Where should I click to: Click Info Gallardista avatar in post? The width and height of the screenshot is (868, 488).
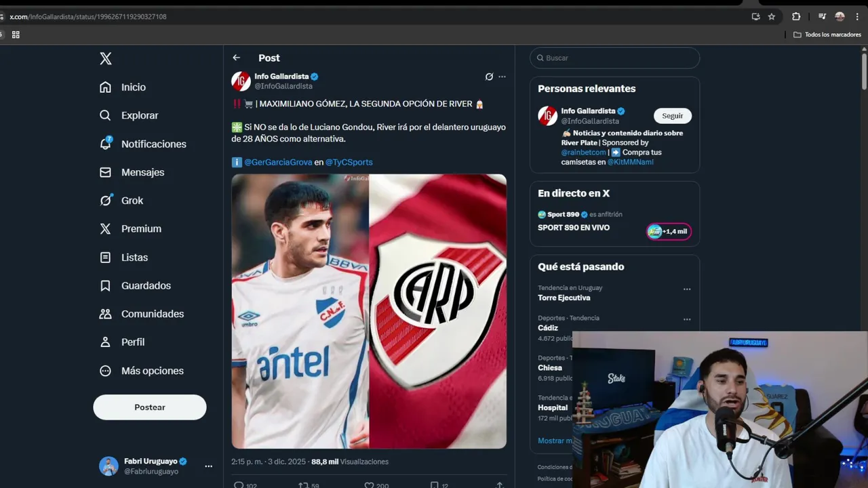(241, 81)
